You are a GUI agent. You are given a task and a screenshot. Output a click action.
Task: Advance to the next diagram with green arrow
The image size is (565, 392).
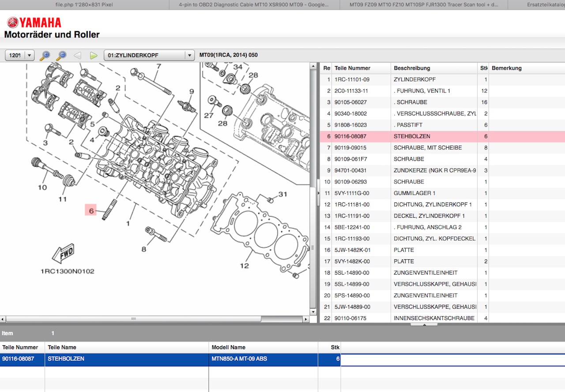click(93, 56)
